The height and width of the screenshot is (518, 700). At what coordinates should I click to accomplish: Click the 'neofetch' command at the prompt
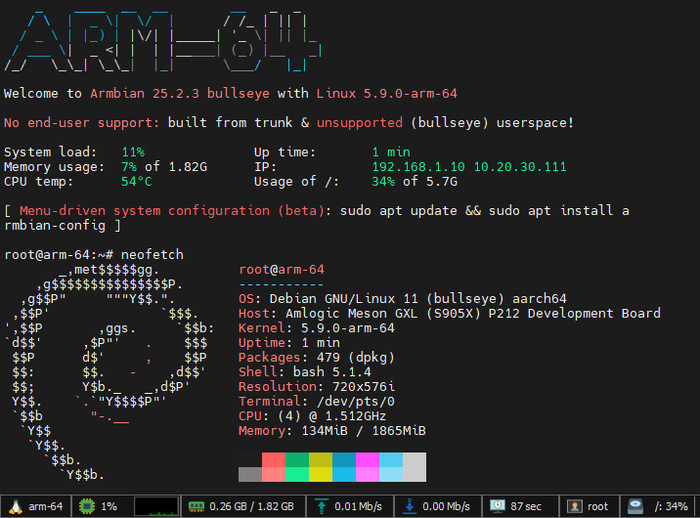[x=152, y=255]
